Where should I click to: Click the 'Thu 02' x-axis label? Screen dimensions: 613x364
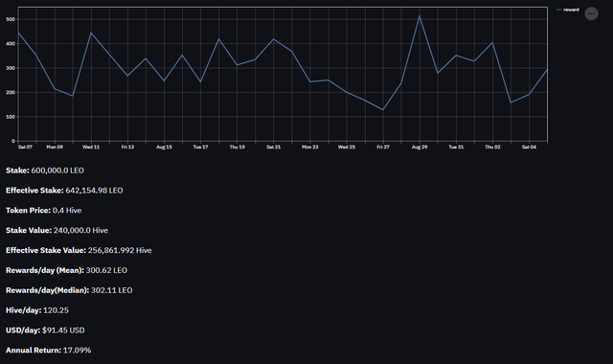[x=492, y=147]
